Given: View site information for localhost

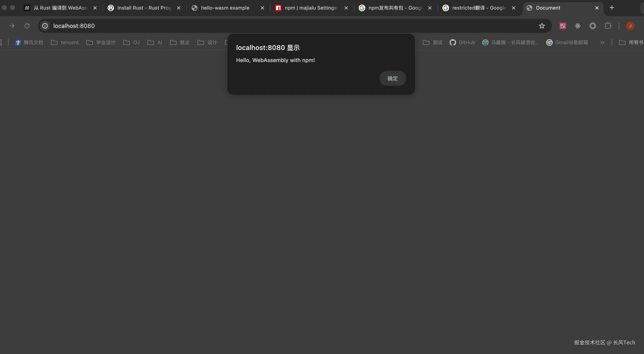Looking at the screenshot, I should (45, 26).
